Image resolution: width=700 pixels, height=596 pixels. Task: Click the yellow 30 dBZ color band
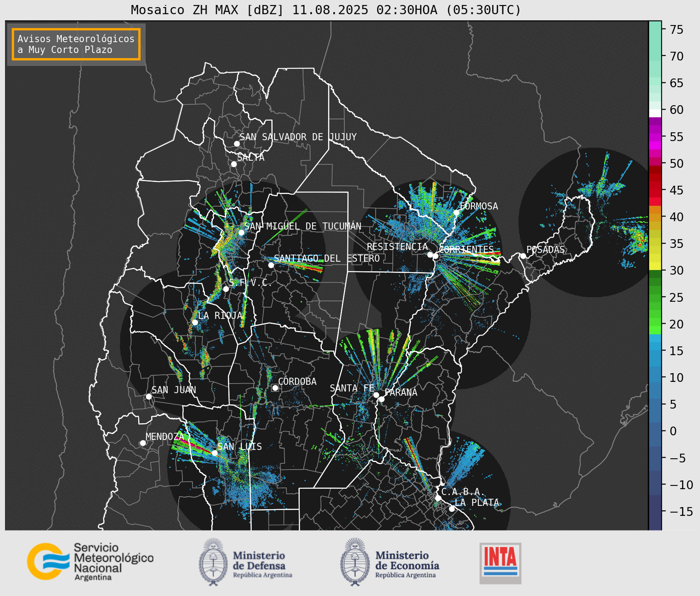tap(655, 266)
